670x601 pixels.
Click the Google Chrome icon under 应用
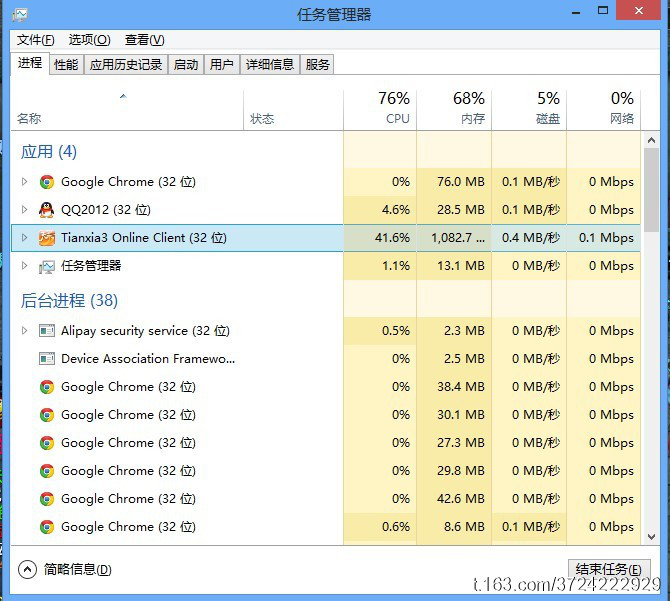click(47, 182)
